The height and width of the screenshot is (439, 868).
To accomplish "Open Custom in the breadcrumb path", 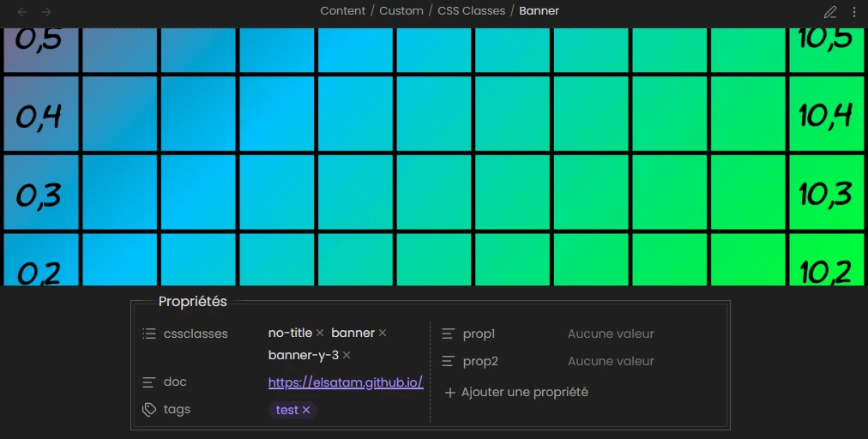I will [x=401, y=11].
